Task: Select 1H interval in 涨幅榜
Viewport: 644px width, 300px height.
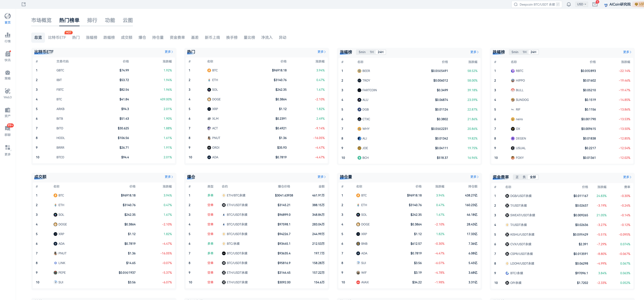Action: (x=372, y=52)
